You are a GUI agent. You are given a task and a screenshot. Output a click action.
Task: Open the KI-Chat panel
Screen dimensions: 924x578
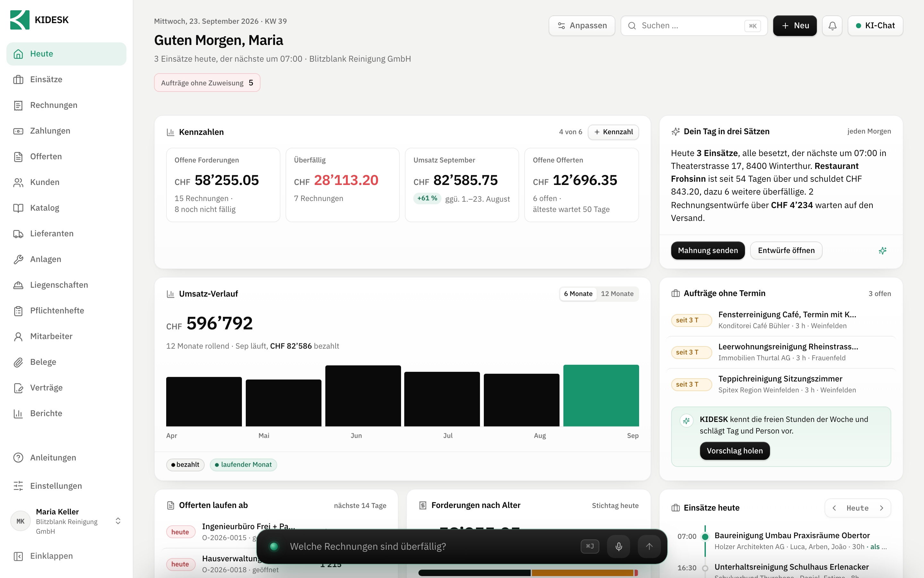coord(875,26)
